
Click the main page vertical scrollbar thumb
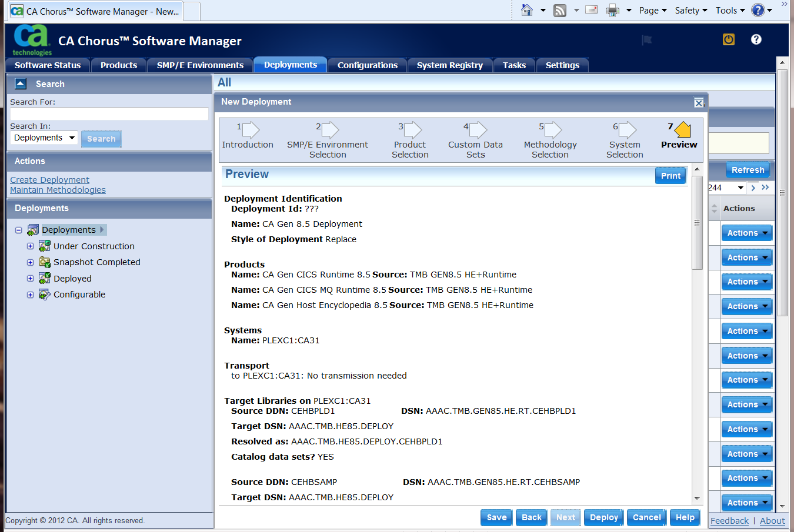click(x=782, y=193)
